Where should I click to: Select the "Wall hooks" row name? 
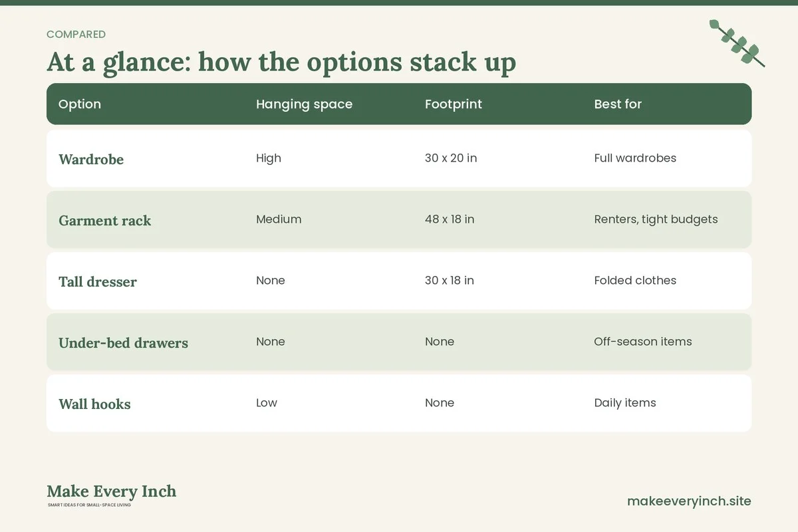[x=94, y=404]
